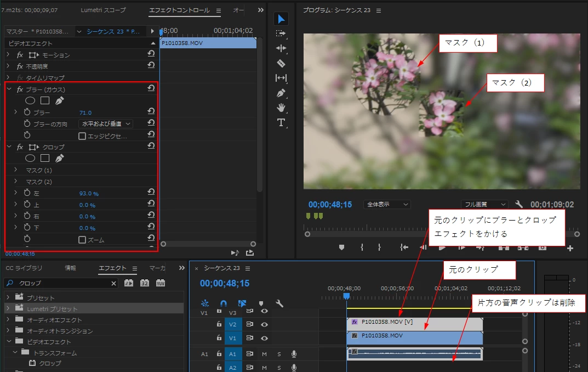Screen dimensions: 588x372
Task: Select the クロップ effect in Transform folder
Action: tap(50, 363)
